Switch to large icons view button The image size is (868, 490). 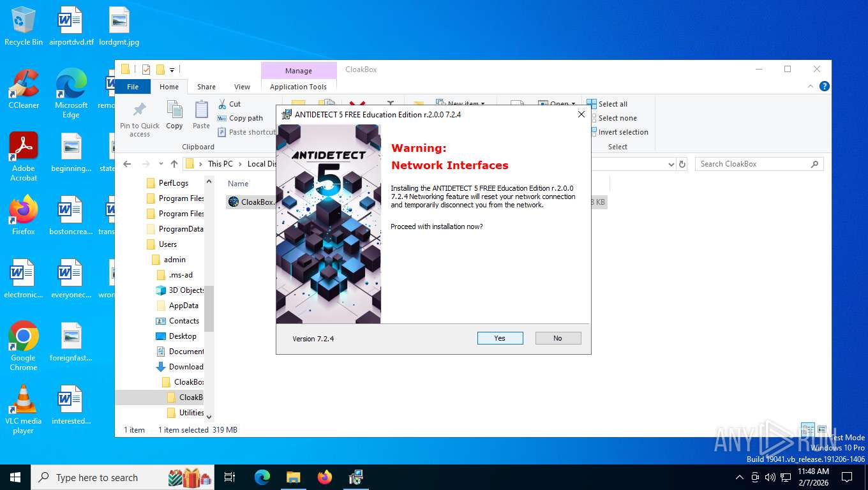pos(822,430)
